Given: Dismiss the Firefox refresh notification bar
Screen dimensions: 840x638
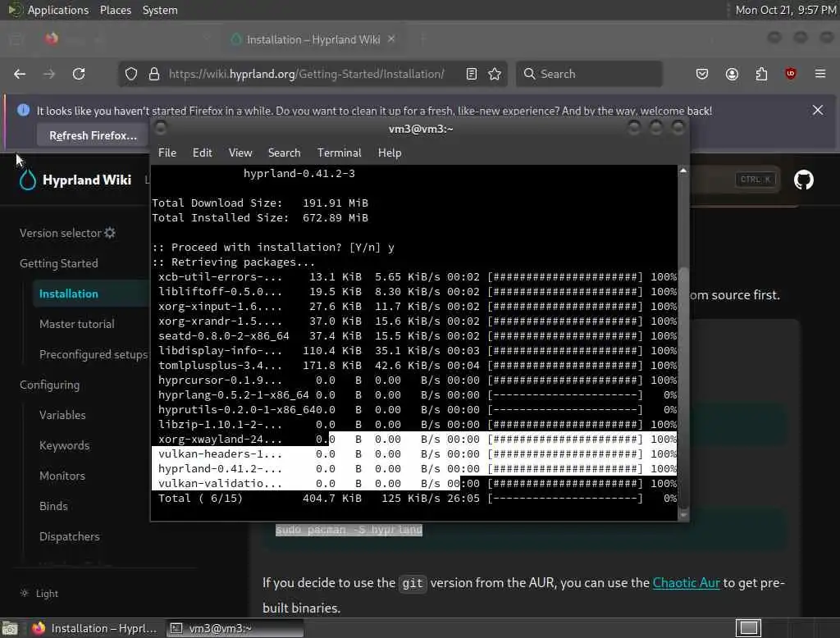Looking at the screenshot, I should point(818,111).
